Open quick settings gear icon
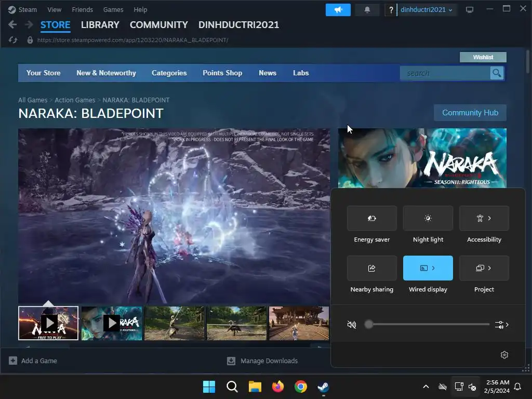The image size is (532, 399). pyautogui.click(x=504, y=354)
